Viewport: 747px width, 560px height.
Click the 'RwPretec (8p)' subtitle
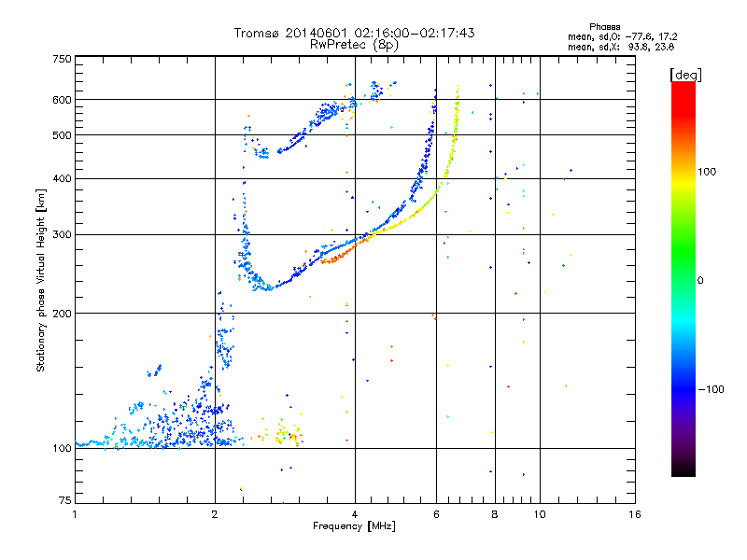tap(354, 45)
